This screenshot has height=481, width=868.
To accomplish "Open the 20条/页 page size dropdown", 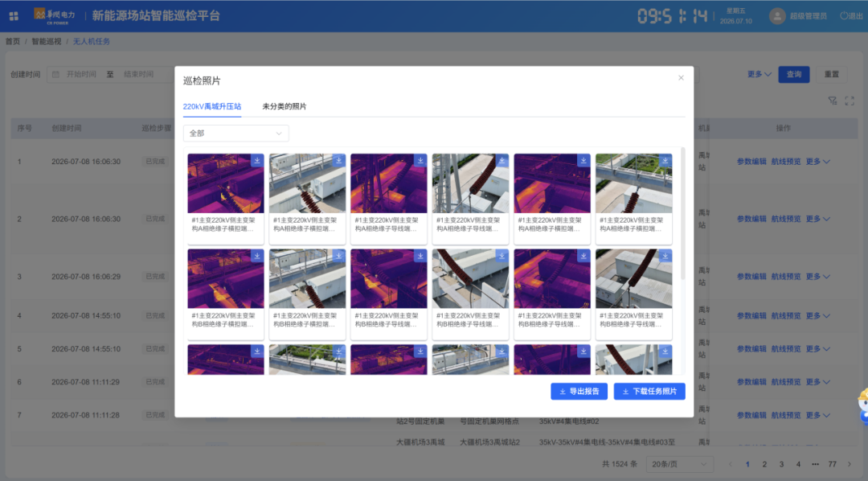I will click(679, 464).
